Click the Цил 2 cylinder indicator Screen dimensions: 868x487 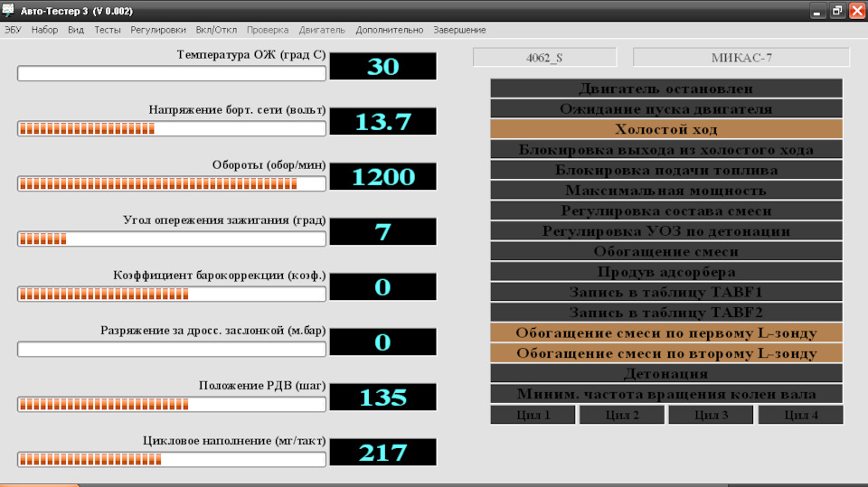622,415
